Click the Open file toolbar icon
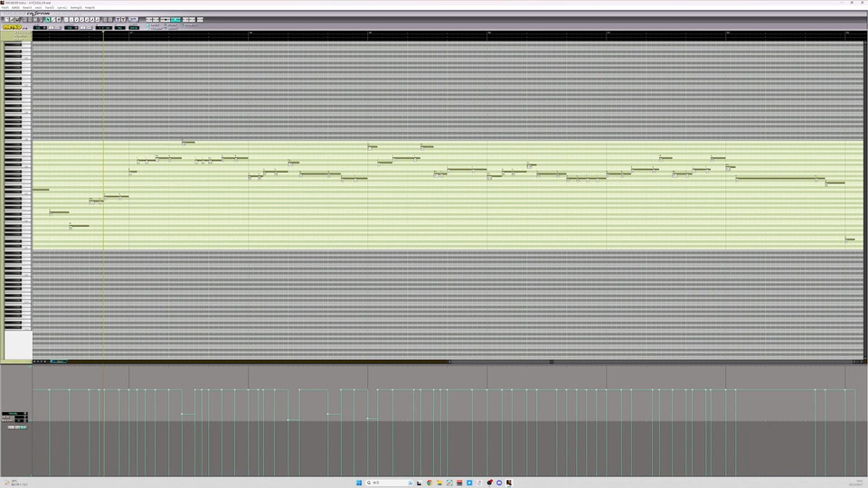868x488 pixels. (12, 19)
